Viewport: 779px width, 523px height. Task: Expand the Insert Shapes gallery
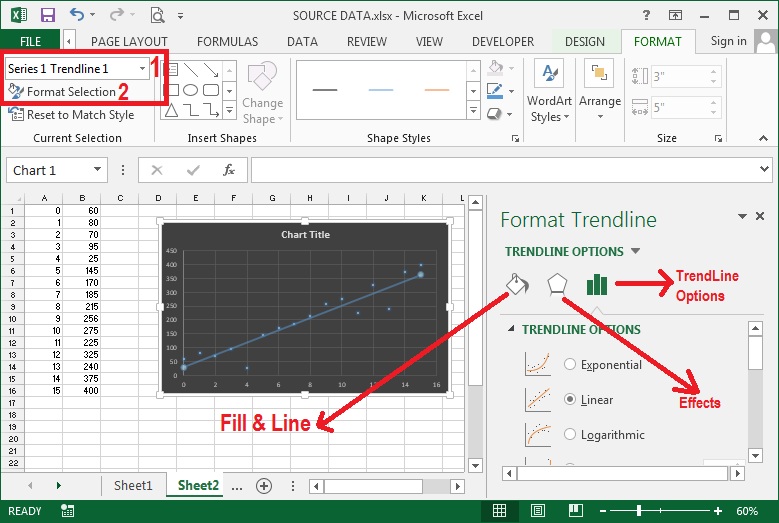pos(229,110)
